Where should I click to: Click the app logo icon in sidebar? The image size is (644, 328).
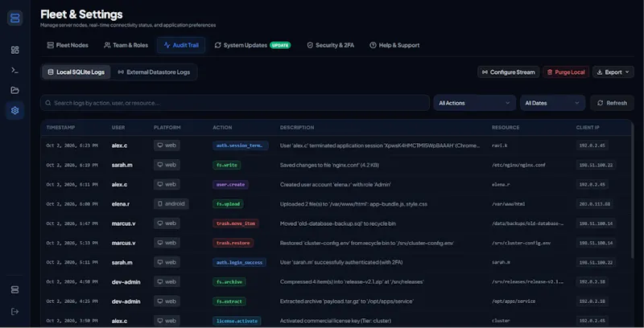14,18
